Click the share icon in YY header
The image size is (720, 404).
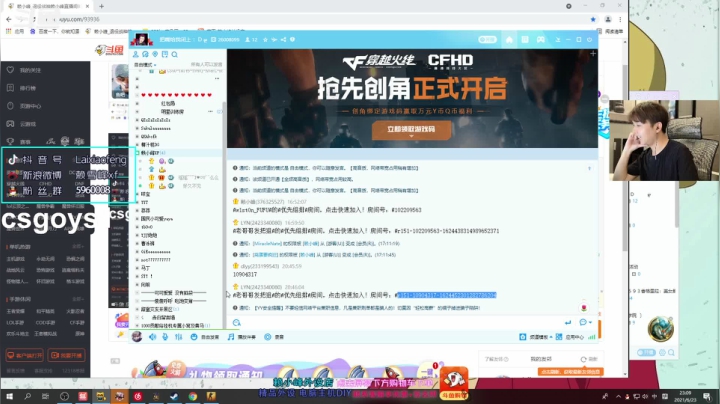tap(283, 39)
